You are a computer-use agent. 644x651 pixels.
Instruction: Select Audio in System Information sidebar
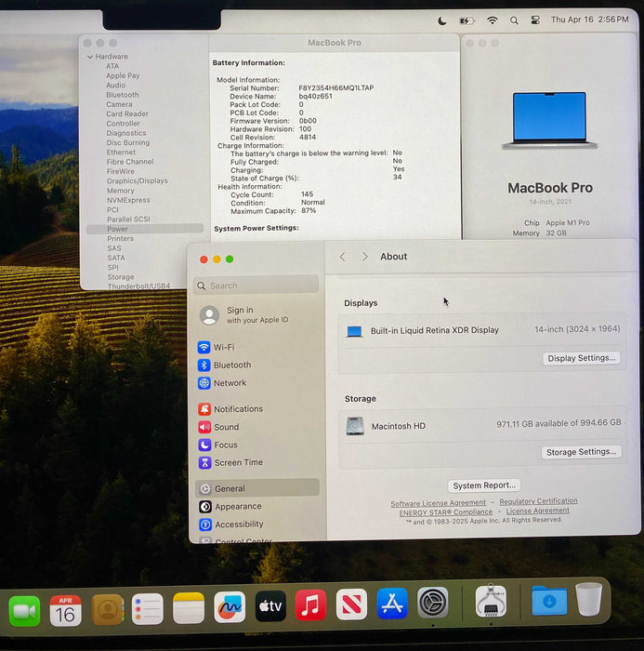pyautogui.click(x=115, y=86)
